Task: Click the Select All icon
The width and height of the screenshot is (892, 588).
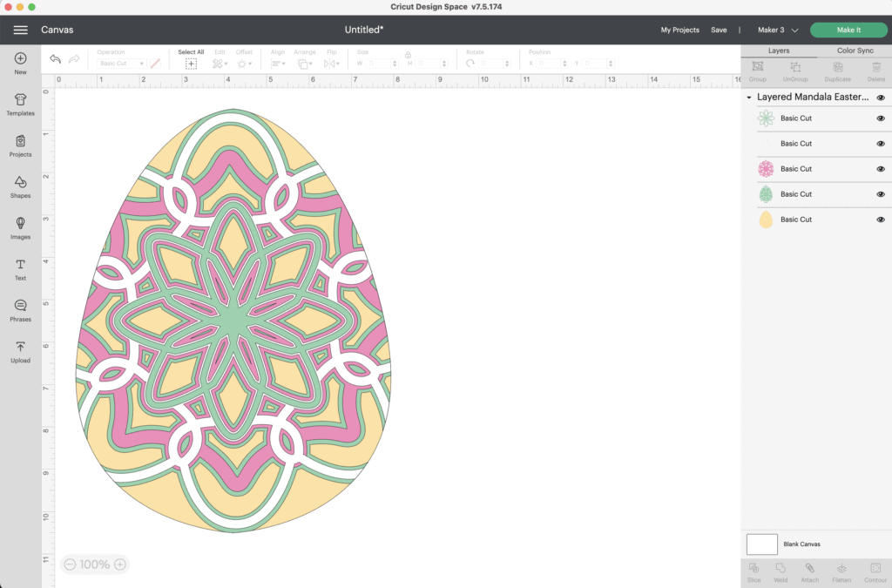Action: 191,64
